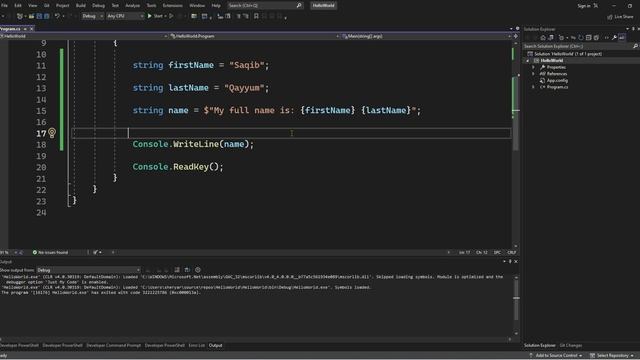Toggle auto-hide pin on Output panel
Viewport: 640px width, 360px height.
tap(510, 261)
